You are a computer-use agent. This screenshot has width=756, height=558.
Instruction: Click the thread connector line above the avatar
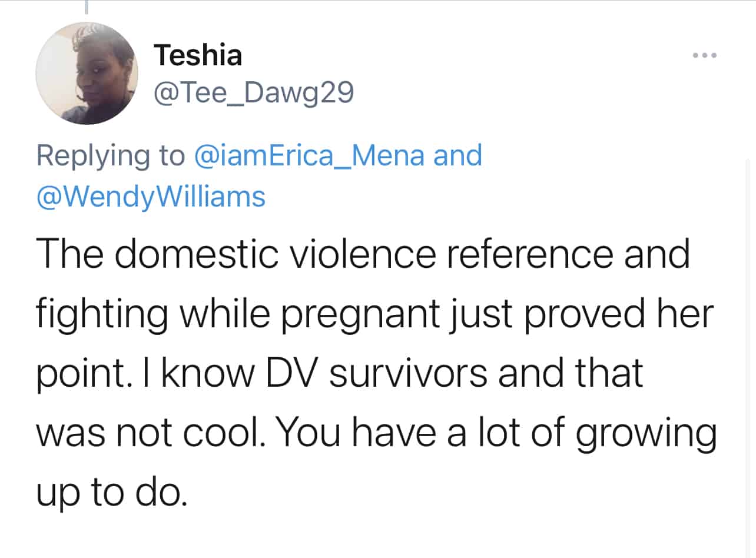87,7
